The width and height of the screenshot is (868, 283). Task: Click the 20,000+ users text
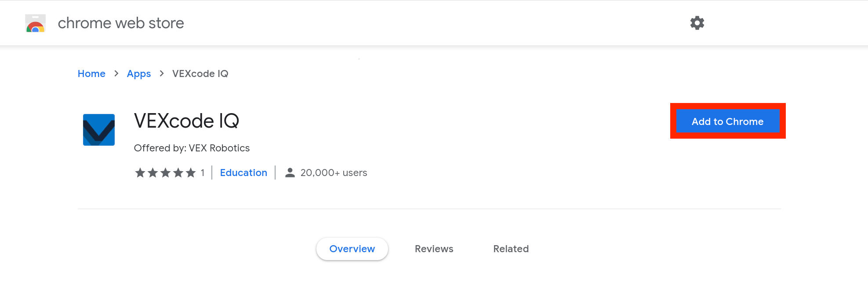click(x=333, y=173)
